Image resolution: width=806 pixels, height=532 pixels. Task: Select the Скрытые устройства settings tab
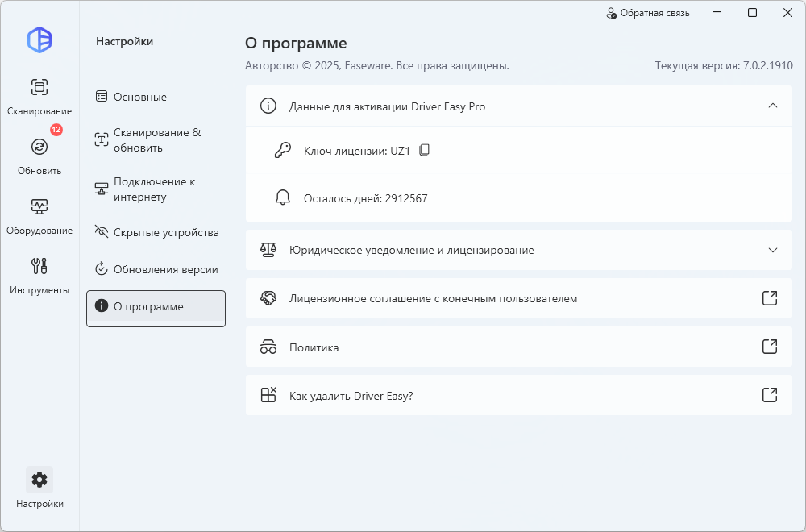(156, 232)
